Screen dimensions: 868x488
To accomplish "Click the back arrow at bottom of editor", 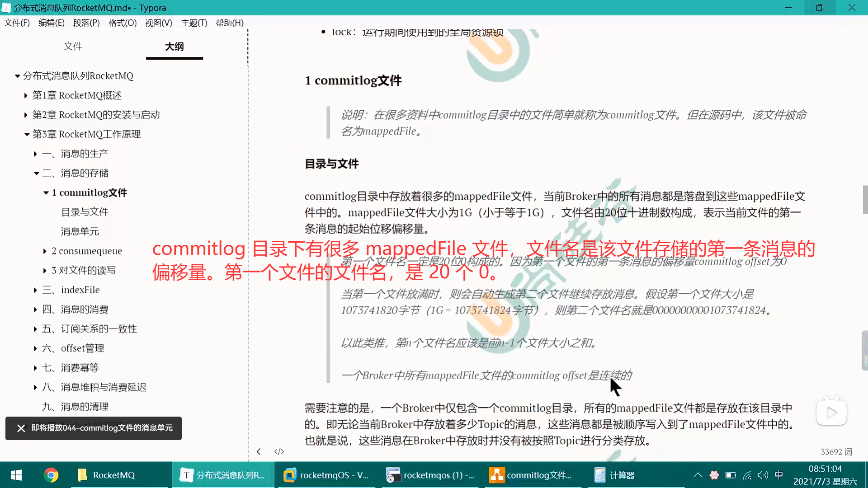I will [x=259, y=451].
